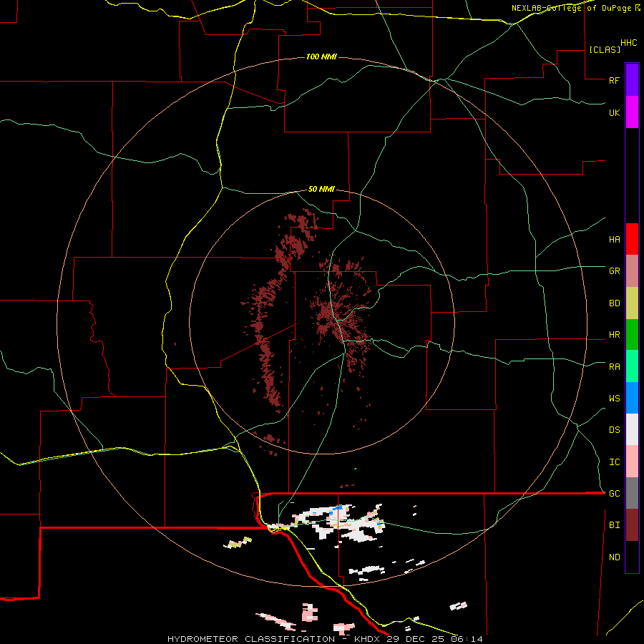
Task: Select the 'HA' legend label
Action: pyautogui.click(x=614, y=240)
